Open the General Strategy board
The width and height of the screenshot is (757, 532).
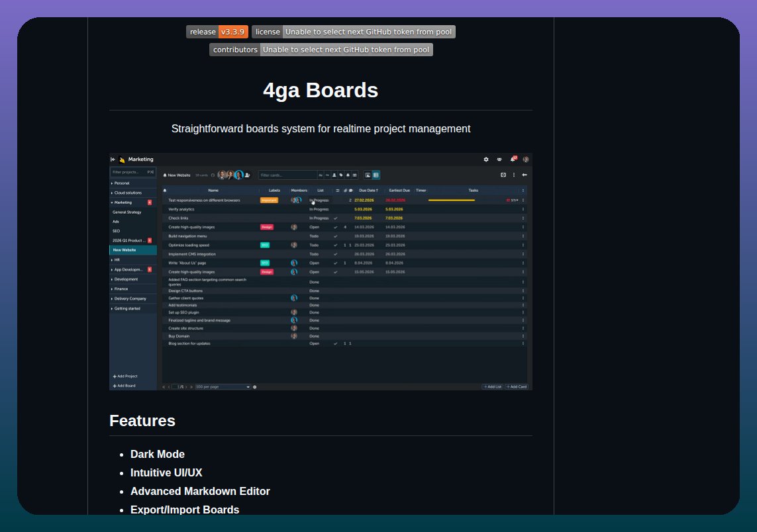(x=127, y=212)
